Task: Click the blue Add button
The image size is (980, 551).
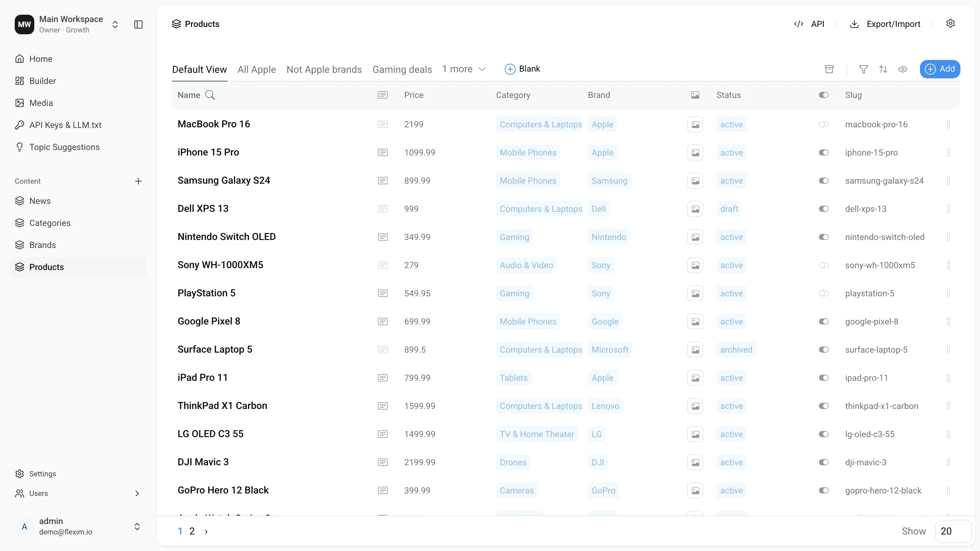Action: (940, 69)
